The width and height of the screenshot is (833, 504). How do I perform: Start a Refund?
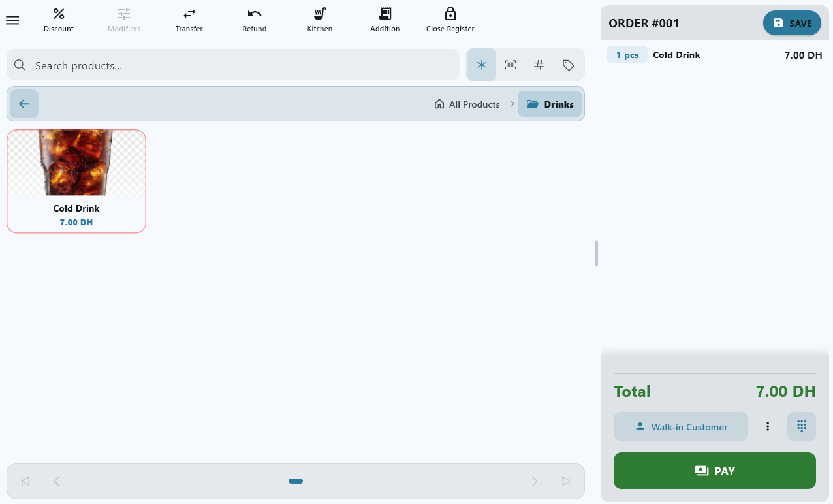pyautogui.click(x=255, y=20)
